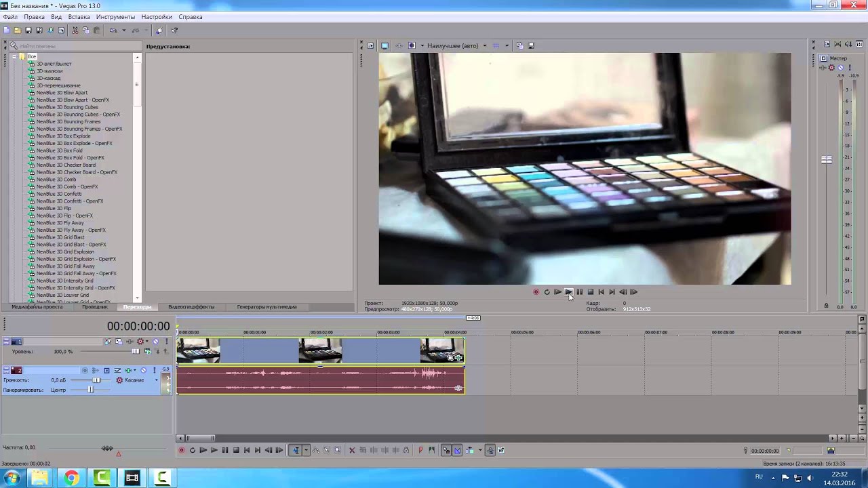
Task: Adjust the 'Уровень' video level slider
Action: [136, 351]
